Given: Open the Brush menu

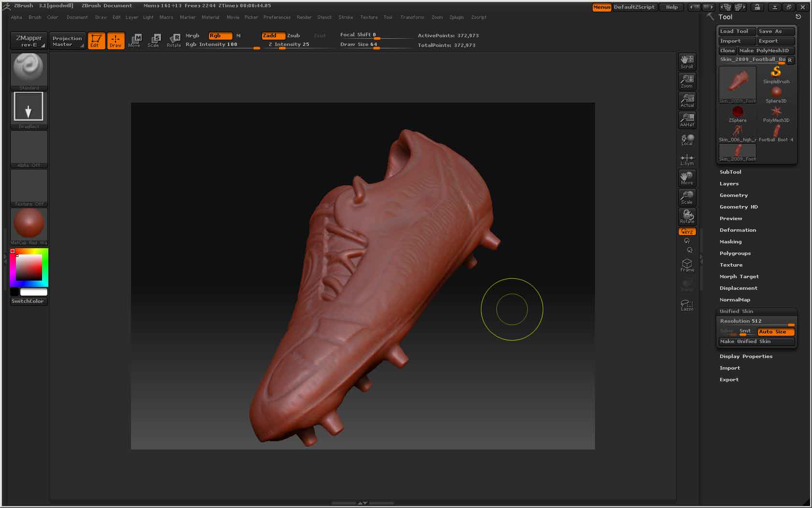Looking at the screenshot, I should 35,17.
